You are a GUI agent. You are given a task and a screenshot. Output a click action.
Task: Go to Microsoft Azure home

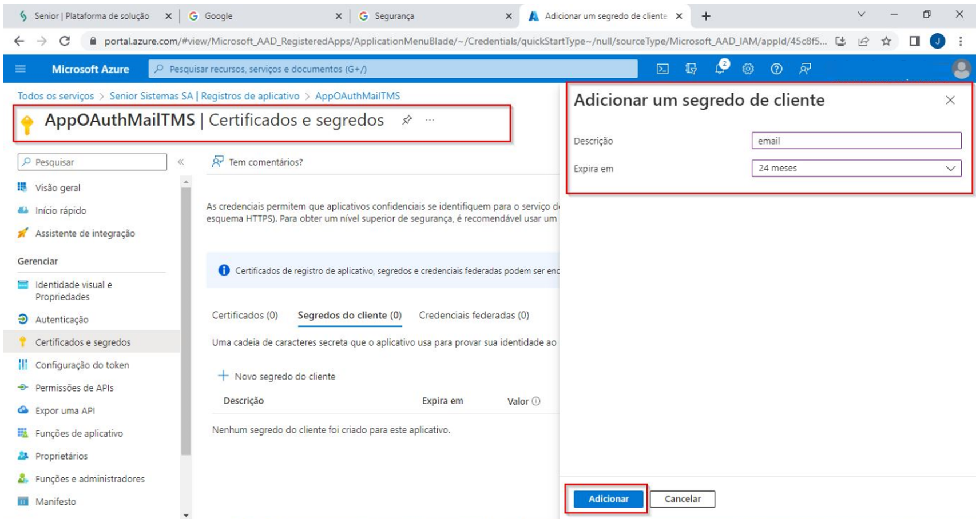[90, 69]
